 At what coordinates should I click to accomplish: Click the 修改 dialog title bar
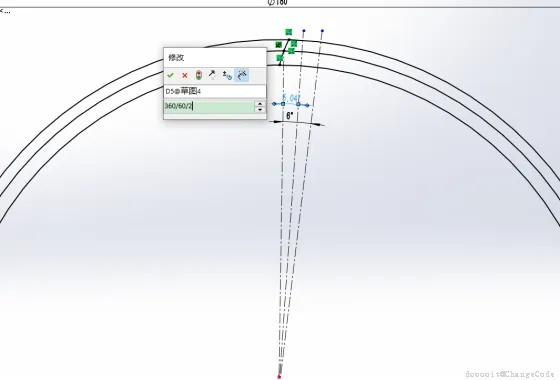pos(215,57)
